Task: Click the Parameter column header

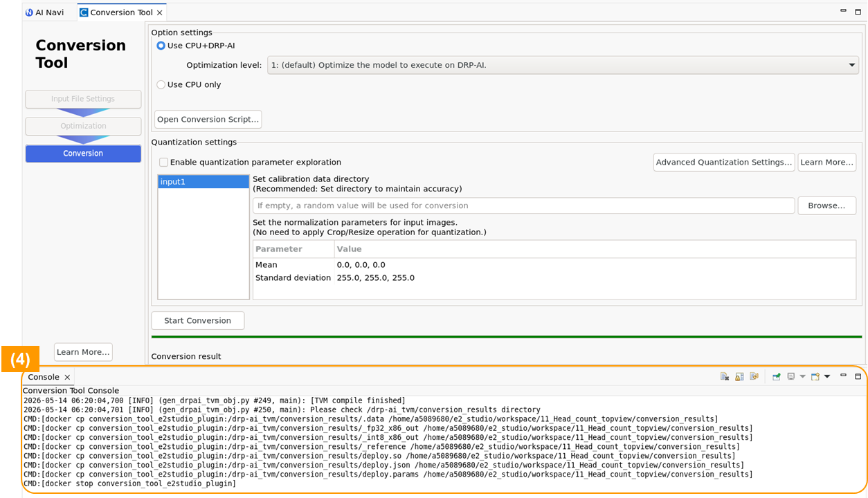Action: pos(293,249)
